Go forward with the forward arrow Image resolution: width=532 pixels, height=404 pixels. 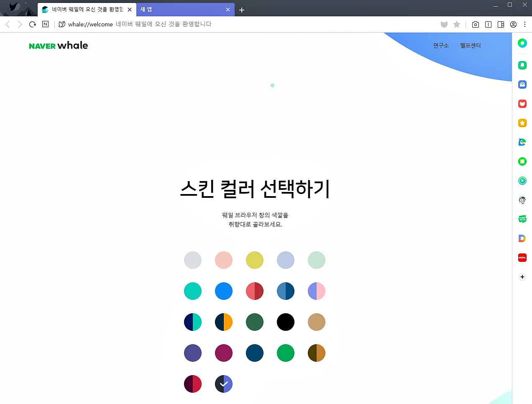pyautogui.click(x=20, y=24)
